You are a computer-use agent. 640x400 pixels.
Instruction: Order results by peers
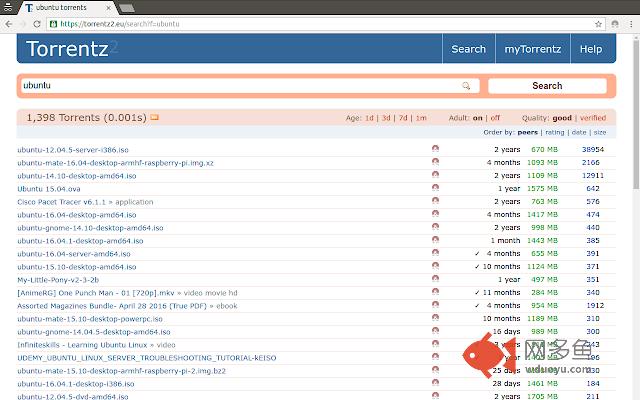[x=527, y=132]
